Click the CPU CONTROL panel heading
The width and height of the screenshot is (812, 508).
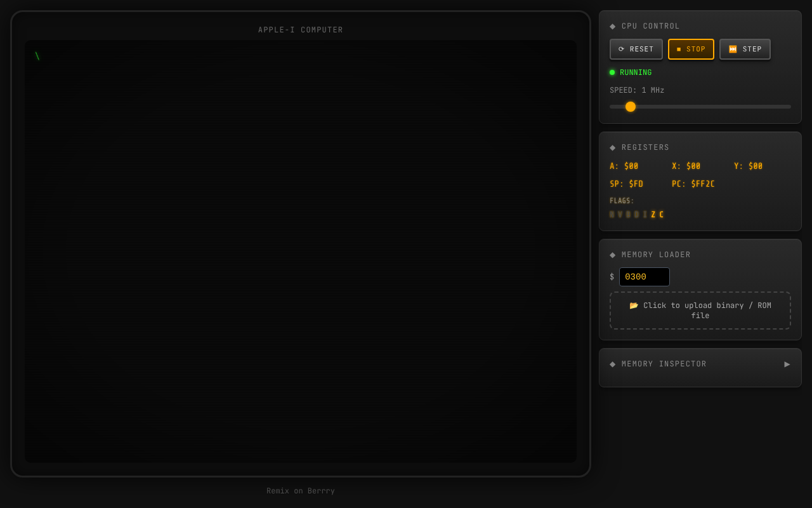650,26
